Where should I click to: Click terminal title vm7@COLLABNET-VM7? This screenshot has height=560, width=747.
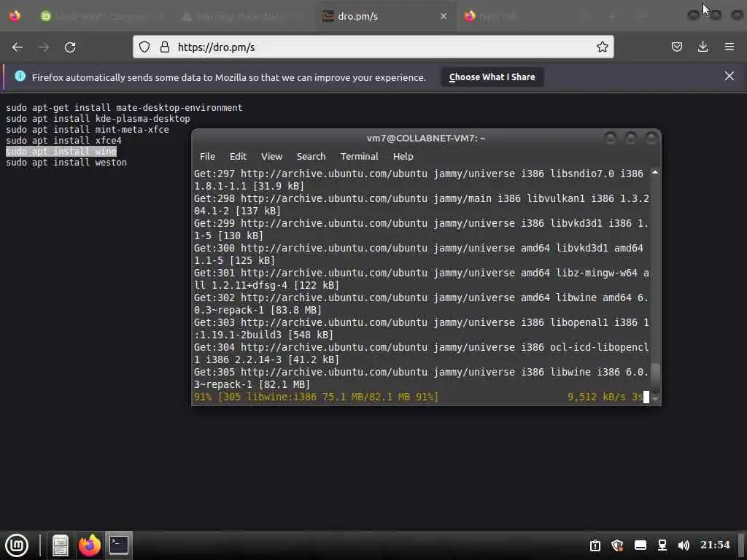[x=426, y=138]
